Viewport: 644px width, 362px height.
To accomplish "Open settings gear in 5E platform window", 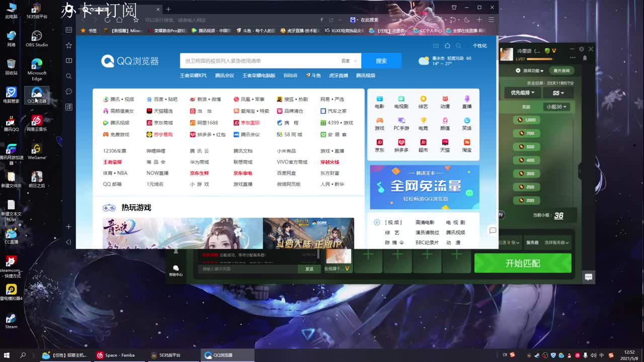I will pyautogui.click(x=582, y=49).
